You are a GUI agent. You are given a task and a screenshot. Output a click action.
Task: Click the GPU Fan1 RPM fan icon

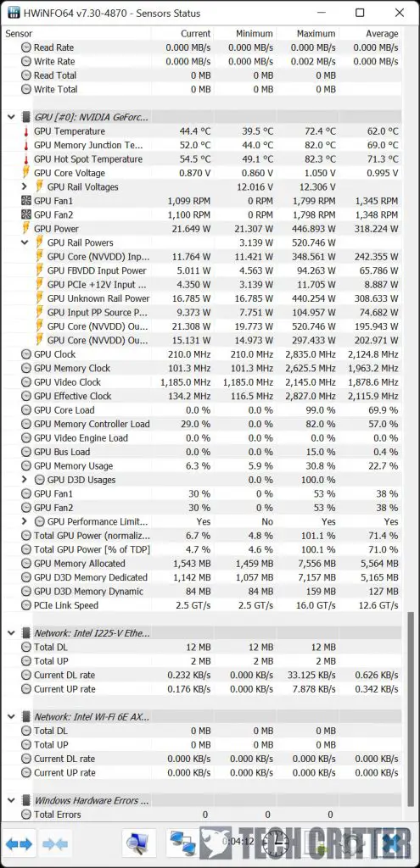pos(26,201)
